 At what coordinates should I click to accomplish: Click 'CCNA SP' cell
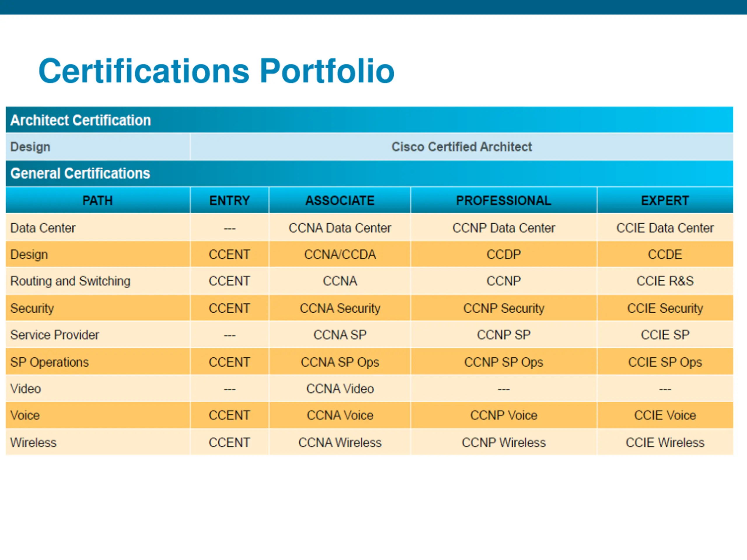tap(340, 335)
